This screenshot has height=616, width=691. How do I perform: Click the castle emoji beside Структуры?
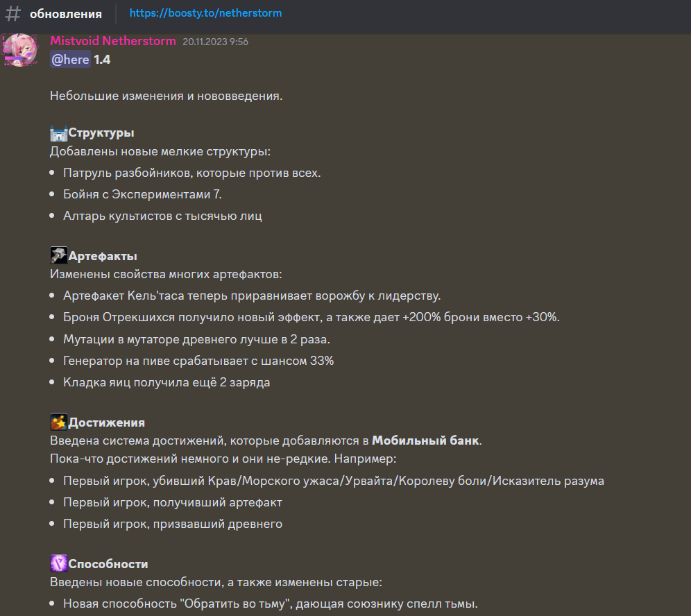[58, 132]
